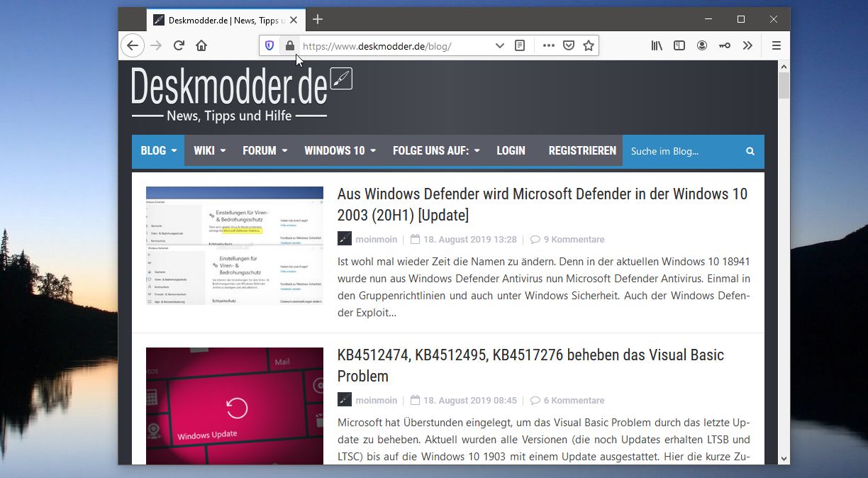
Task: Minimize the Firefox window
Action: (x=708, y=19)
